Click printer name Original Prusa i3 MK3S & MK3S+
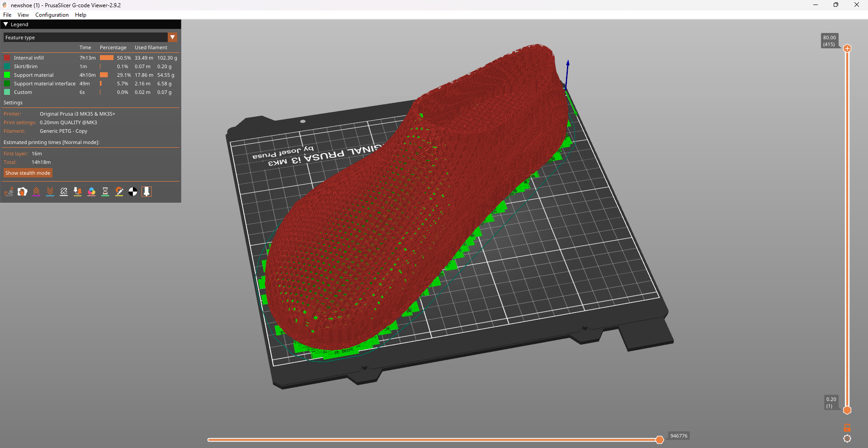The height and width of the screenshot is (448, 868). click(x=77, y=114)
